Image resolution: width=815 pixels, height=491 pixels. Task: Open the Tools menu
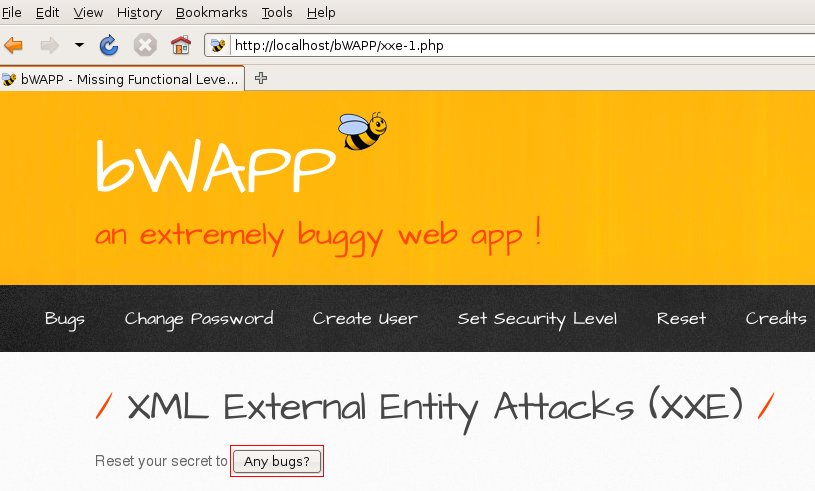pos(277,12)
